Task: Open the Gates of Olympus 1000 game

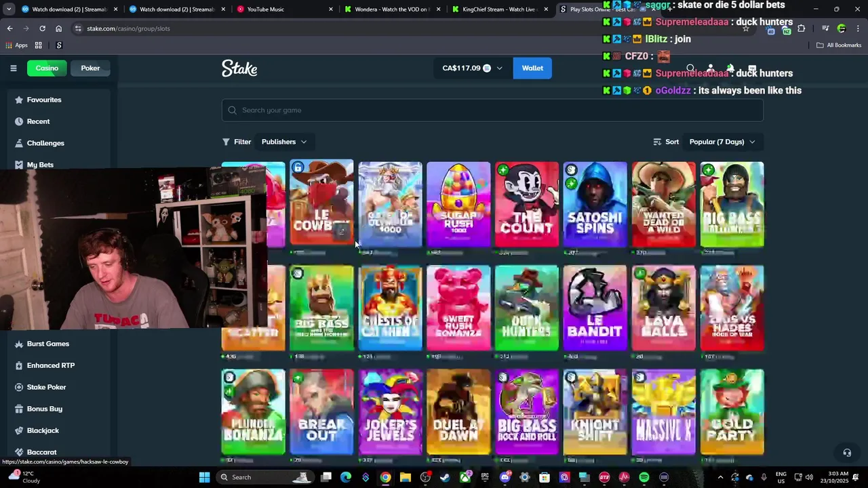Action: 390,203
